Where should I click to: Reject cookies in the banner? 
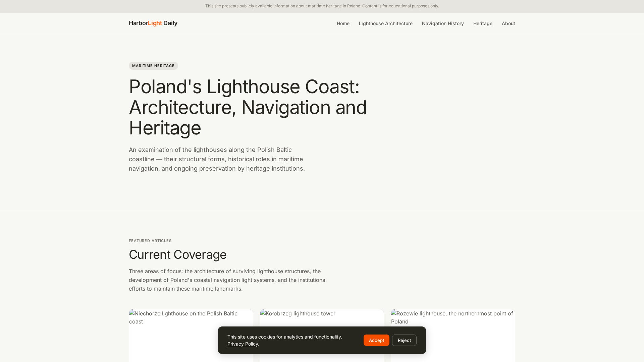(x=404, y=340)
